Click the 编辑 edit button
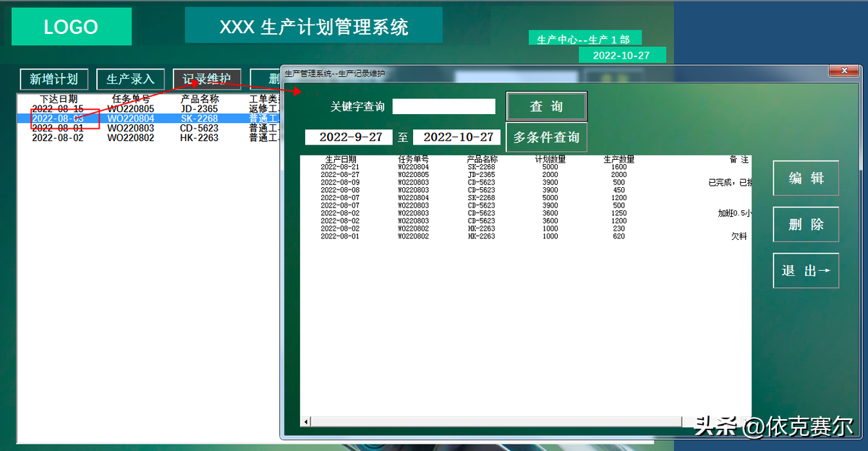The height and width of the screenshot is (451, 868). 806,178
